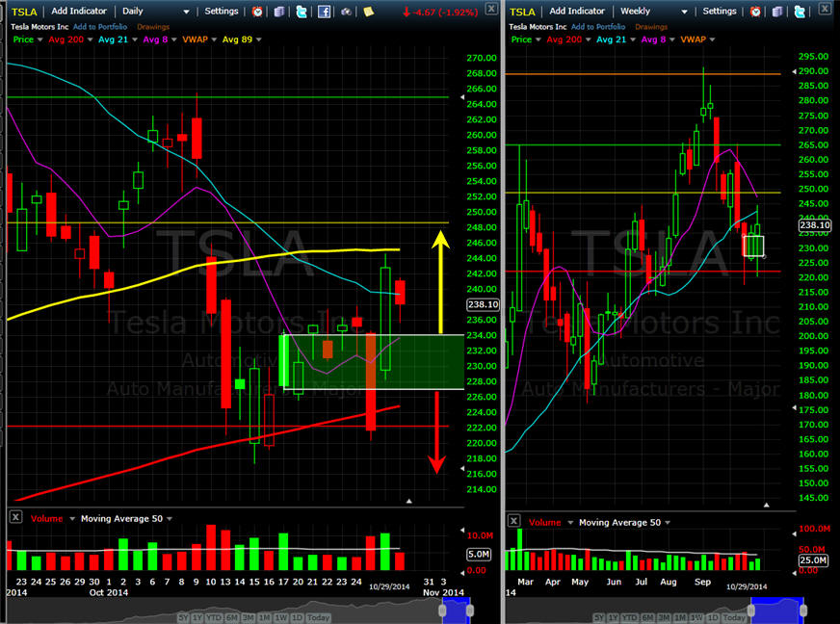The image size is (840, 624).
Task: Click Add to Portfolio link in Weekly chart
Action: (x=598, y=27)
